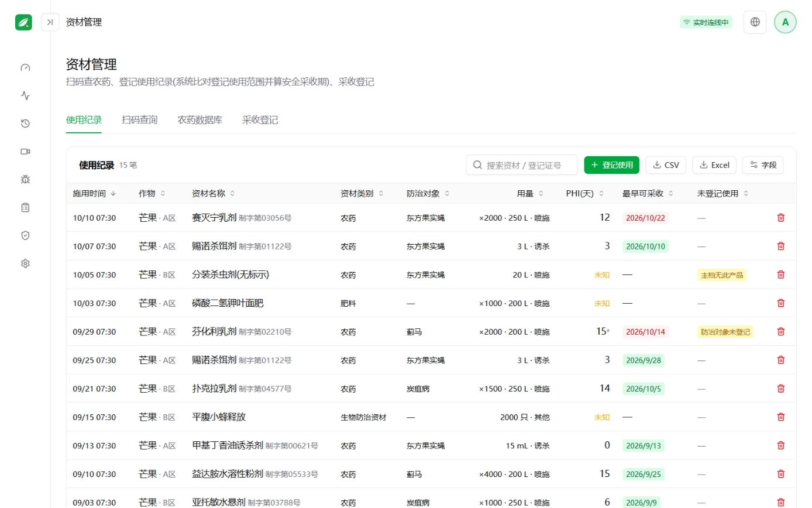The height and width of the screenshot is (508, 812).
Task: Delete the 益达胺水溶性粉剂 record
Action: 780,473
